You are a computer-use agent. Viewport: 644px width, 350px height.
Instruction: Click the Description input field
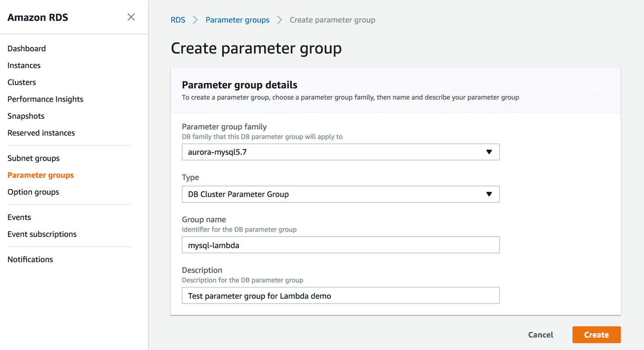click(x=340, y=296)
